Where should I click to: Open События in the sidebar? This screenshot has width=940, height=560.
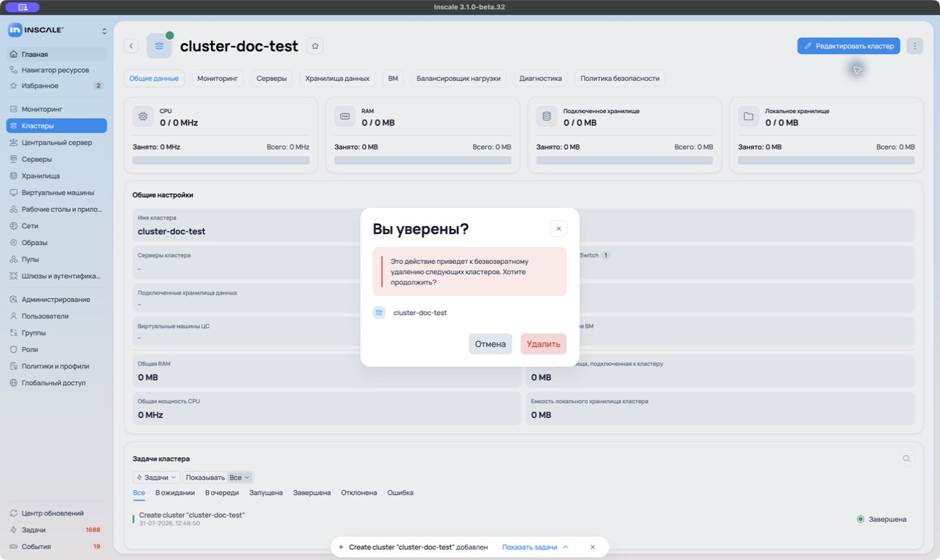tap(56, 547)
